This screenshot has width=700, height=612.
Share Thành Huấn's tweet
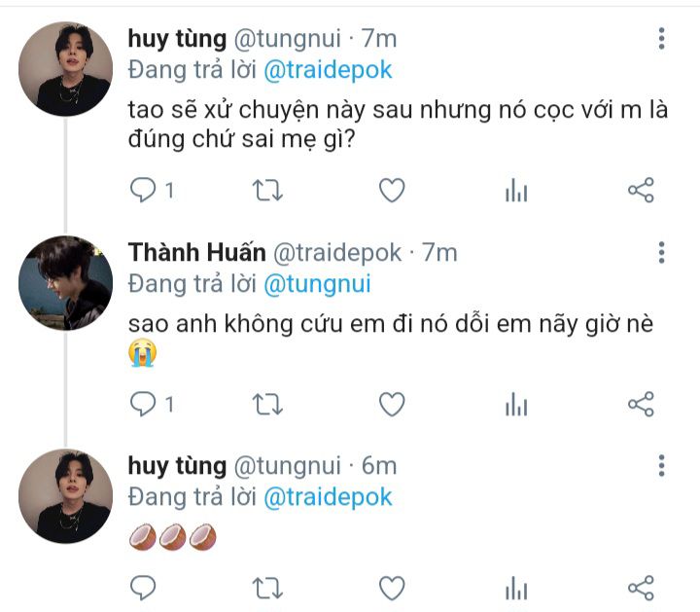click(641, 403)
